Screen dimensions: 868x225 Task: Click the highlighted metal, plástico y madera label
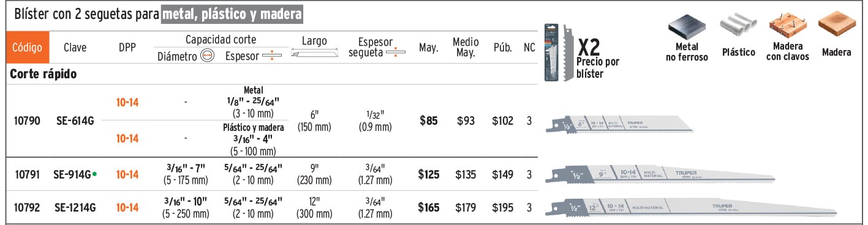click(x=232, y=13)
